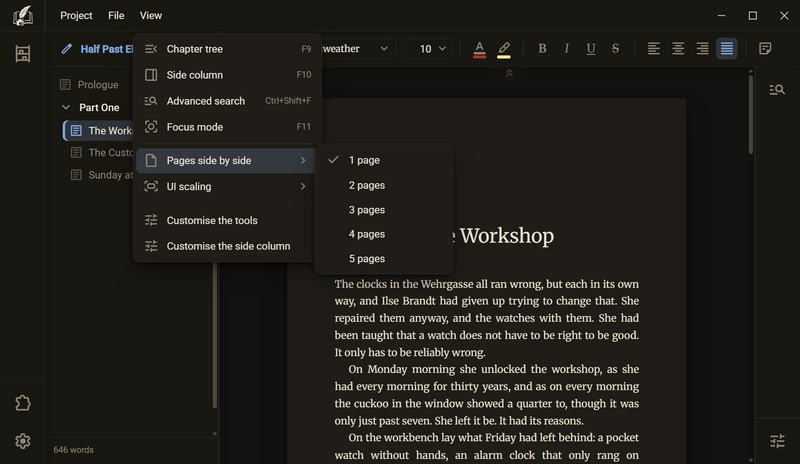Image resolution: width=800 pixels, height=464 pixels.
Task: Toggle underline formatting
Action: tap(591, 48)
